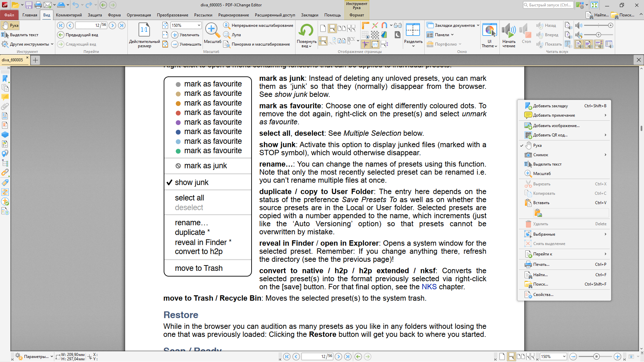
Task: Click Добавить закладку in context menu
Action: coord(564,106)
